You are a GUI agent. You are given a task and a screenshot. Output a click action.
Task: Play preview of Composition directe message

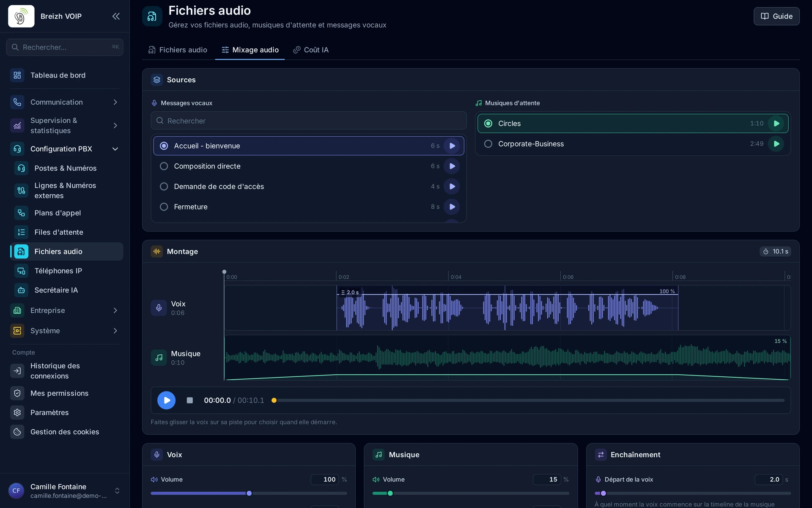point(452,166)
